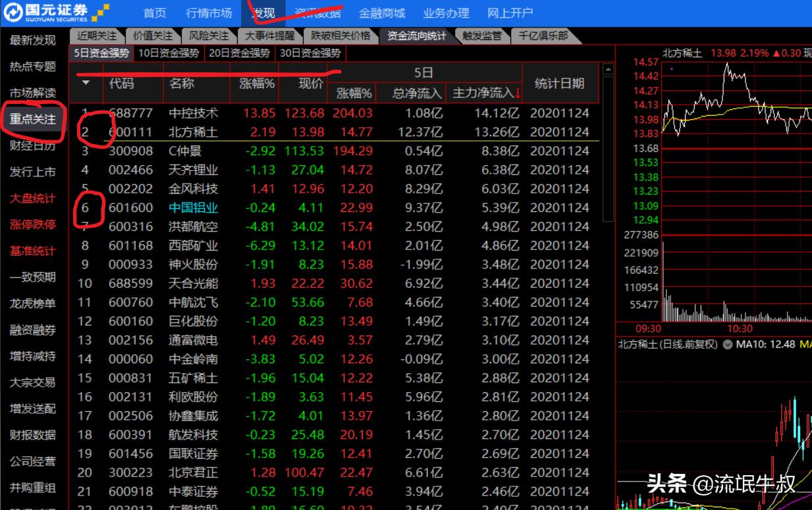The height and width of the screenshot is (510, 812).
Task: Click the Guoyuan Securities logo
Action: pyautogui.click(x=56, y=12)
